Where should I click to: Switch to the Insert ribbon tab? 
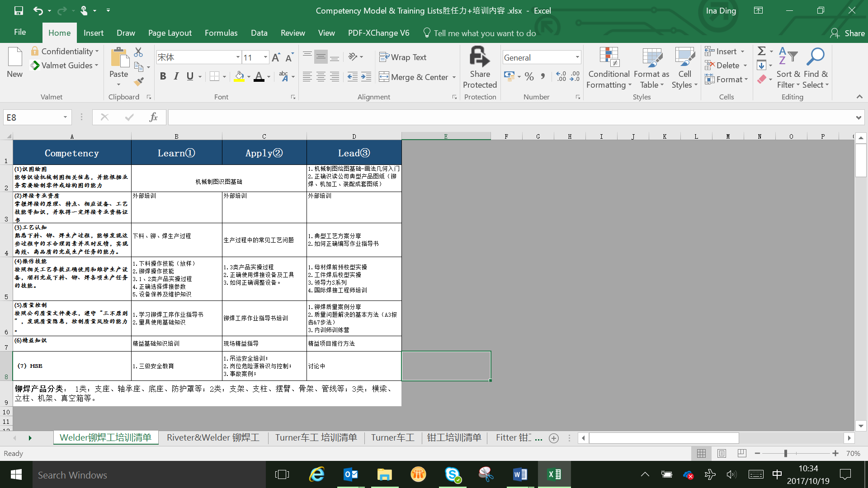tap(94, 33)
